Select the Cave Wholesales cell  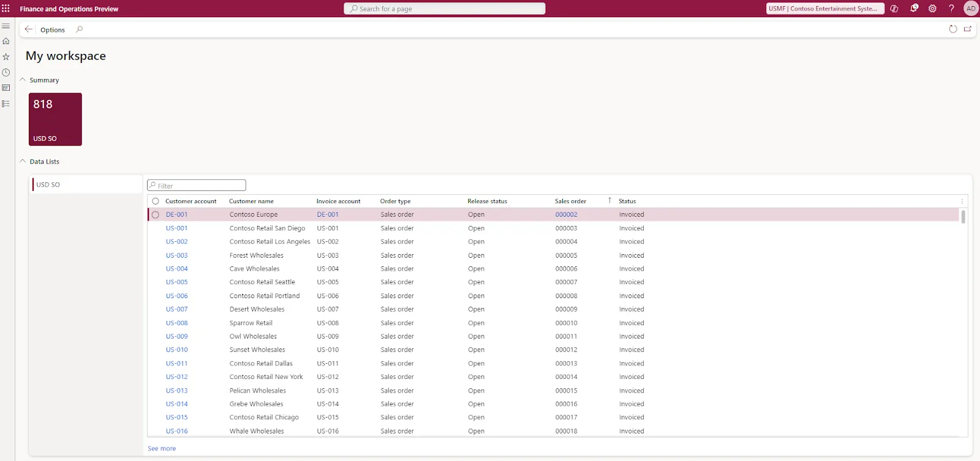coord(255,269)
